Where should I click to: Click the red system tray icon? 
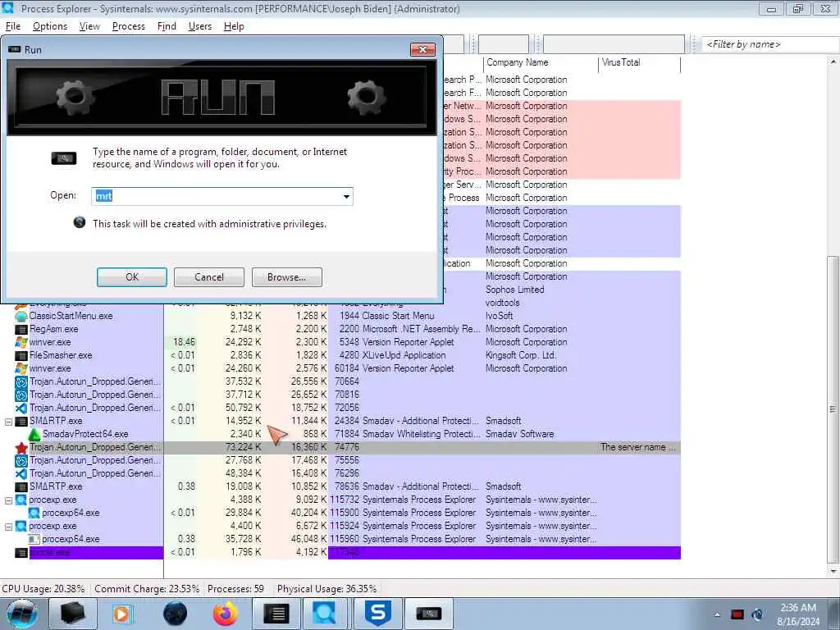(x=737, y=614)
